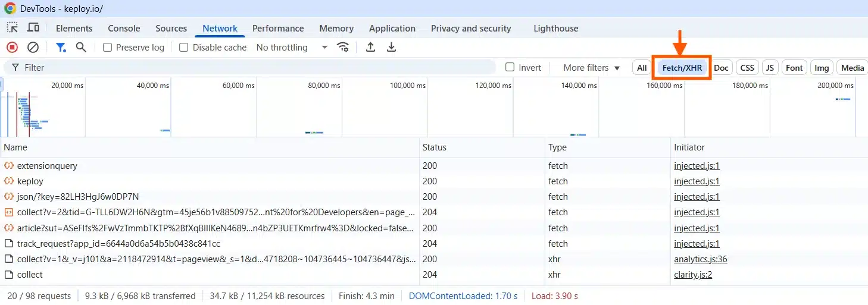Select the collect?v=1 request row
This screenshot has width=868, height=305.
tap(434, 259)
